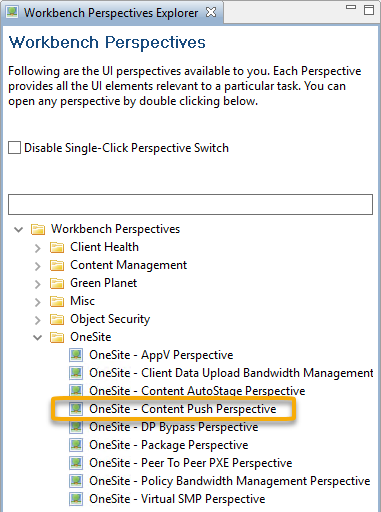Click the Peer To Peer PXE icon
Screen dimensions: 381x512
point(76,463)
